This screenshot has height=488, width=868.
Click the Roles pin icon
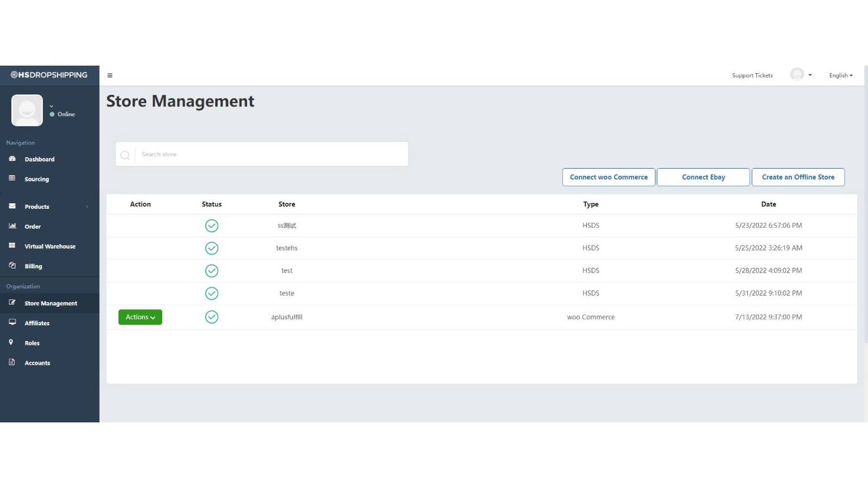click(11, 342)
